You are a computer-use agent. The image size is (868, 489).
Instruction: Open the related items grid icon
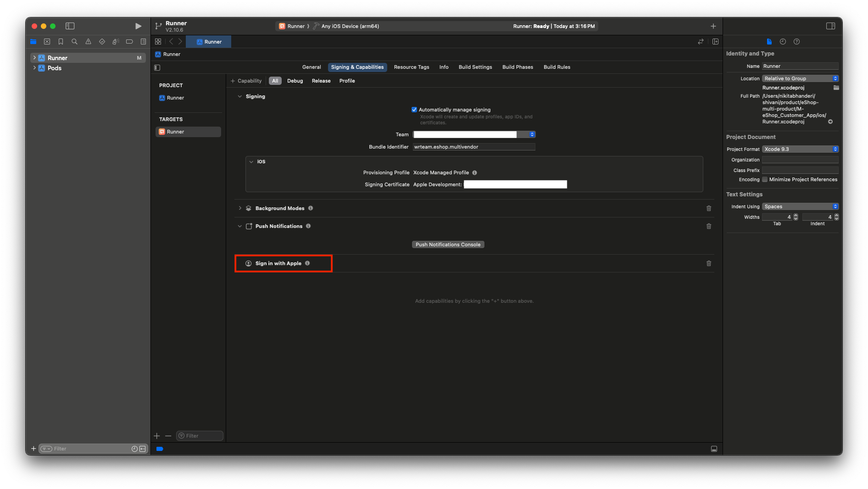[158, 42]
